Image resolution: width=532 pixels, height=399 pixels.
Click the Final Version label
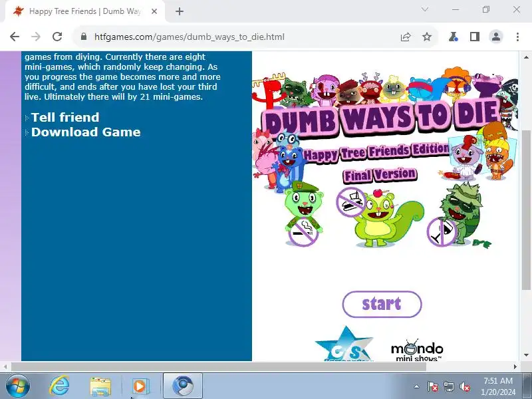pos(380,175)
